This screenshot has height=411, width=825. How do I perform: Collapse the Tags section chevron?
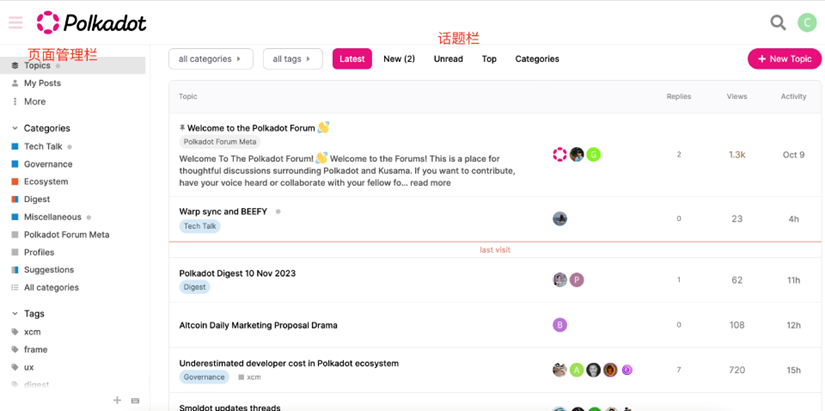coord(15,314)
